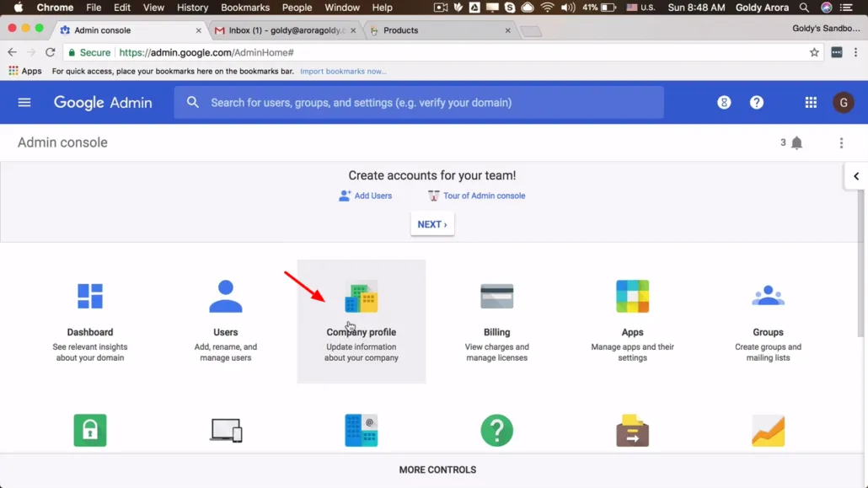Open the Admin console more options menu
The image size is (868, 488).
pos(841,143)
